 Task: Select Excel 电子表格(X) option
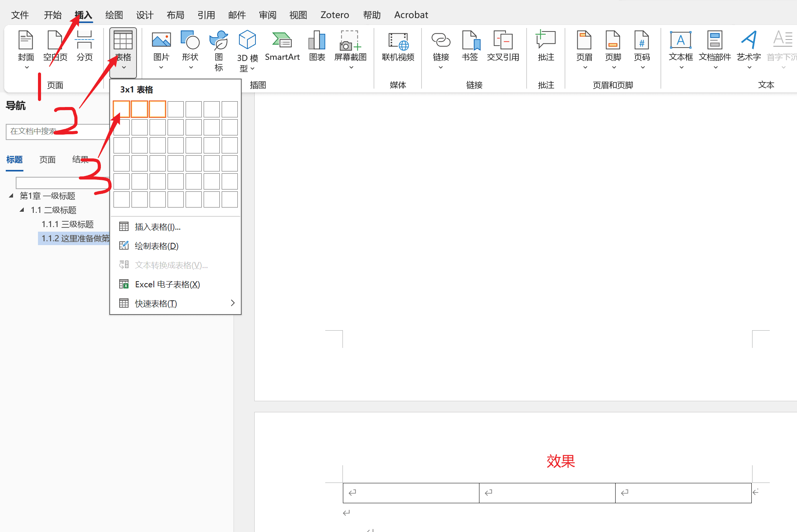(x=167, y=285)
